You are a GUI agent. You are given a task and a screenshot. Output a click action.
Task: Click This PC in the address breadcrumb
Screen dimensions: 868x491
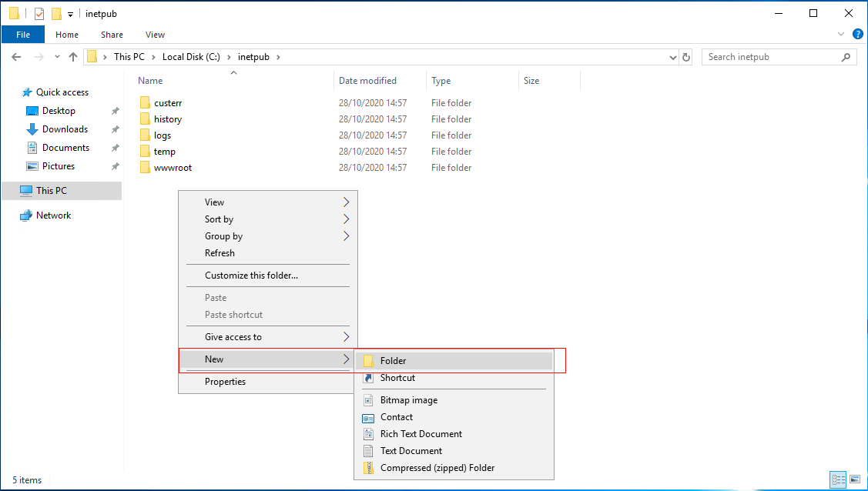click(129, 57)
